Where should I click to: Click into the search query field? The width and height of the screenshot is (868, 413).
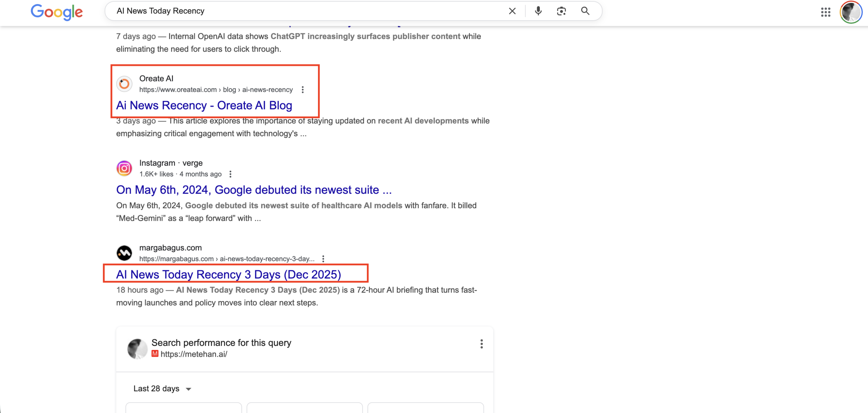tap(305, 11)
